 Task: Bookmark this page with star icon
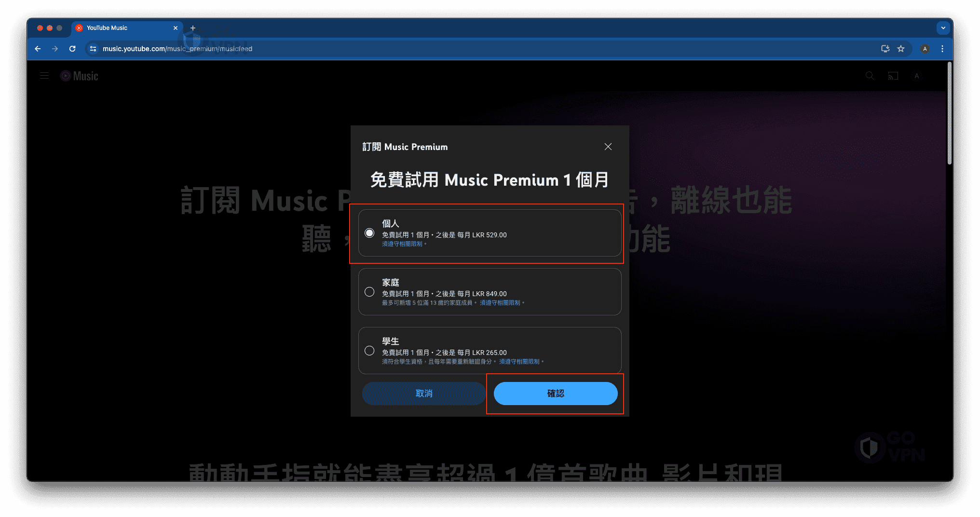[x=901, y=49]
